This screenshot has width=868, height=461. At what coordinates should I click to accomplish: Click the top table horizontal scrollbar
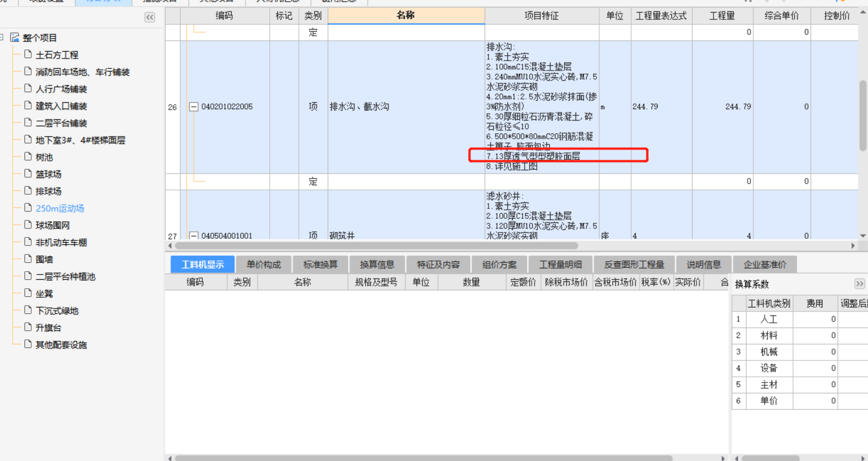[x=377, y=246]
